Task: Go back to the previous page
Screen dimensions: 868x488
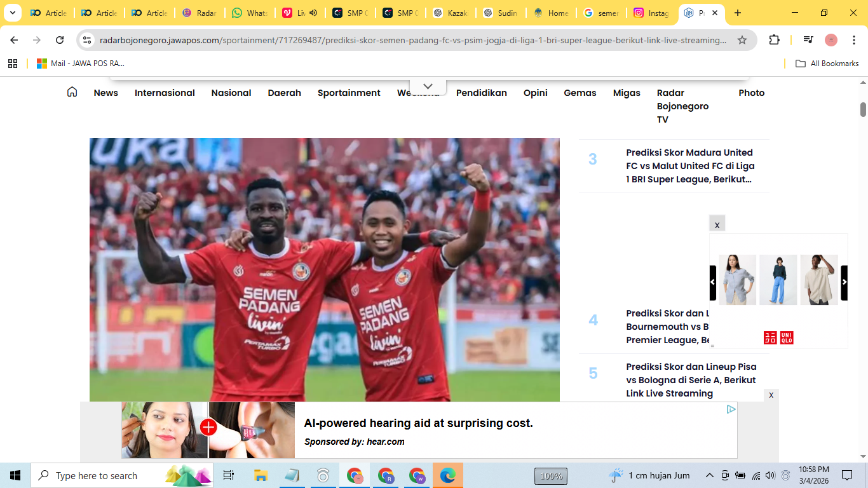Action: point(14,40)
